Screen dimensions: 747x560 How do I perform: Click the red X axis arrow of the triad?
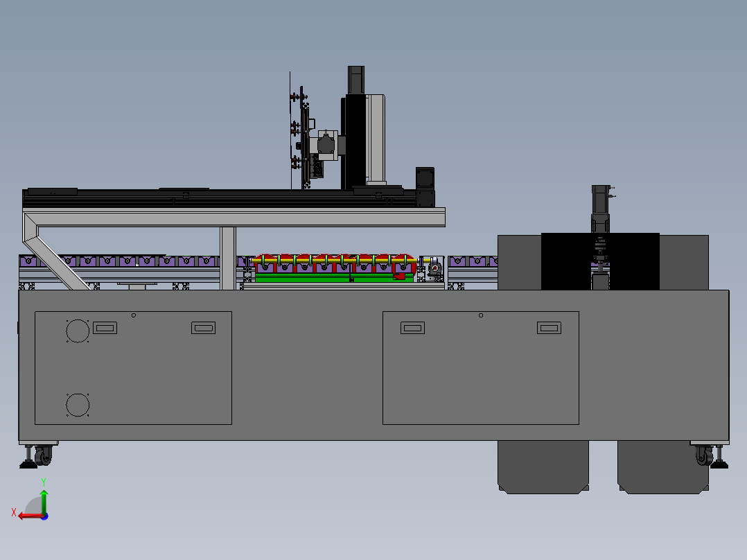pos(30,516)
